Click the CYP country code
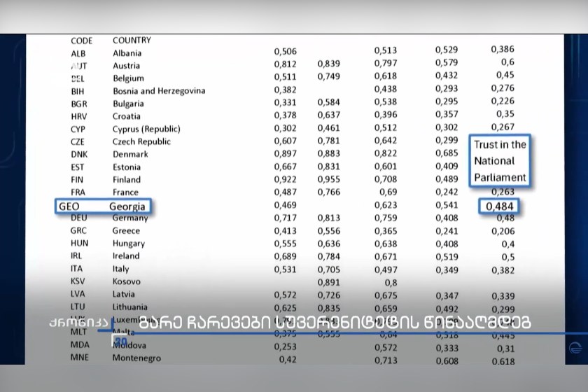This screenshot has width=588, height=392. 78,129
